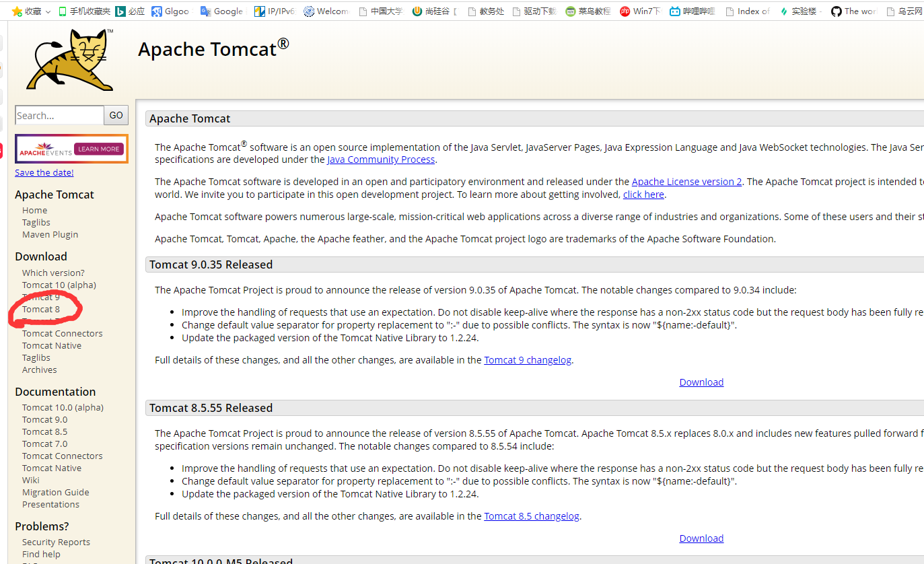924x564 pixels.
Task: Open the Welcom bookmark
Action: click(326, 11)
